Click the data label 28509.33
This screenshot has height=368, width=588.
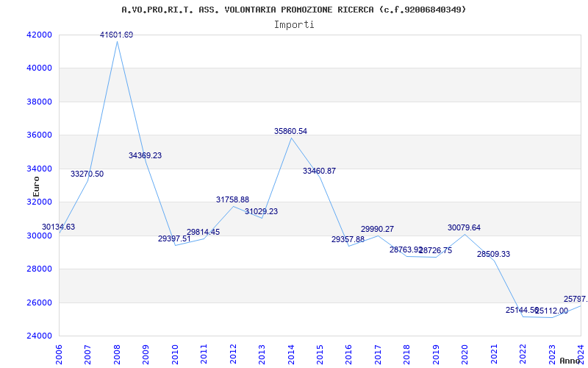[493, 254]
